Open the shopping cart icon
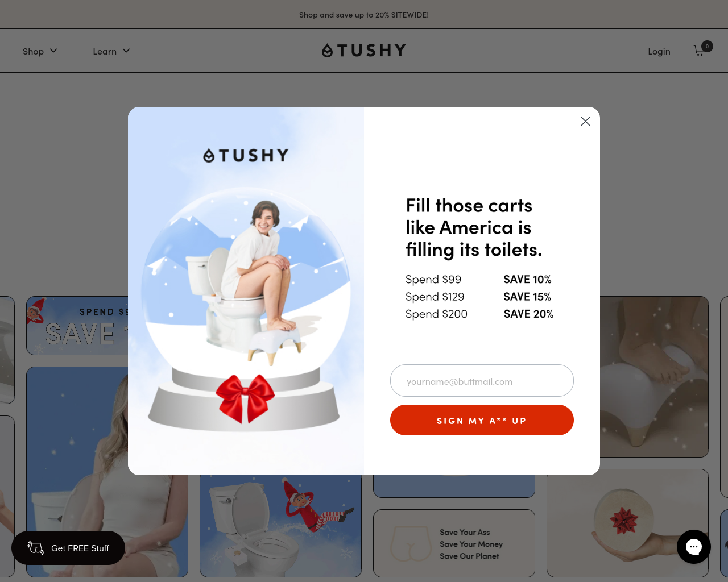 click(700, 51)
